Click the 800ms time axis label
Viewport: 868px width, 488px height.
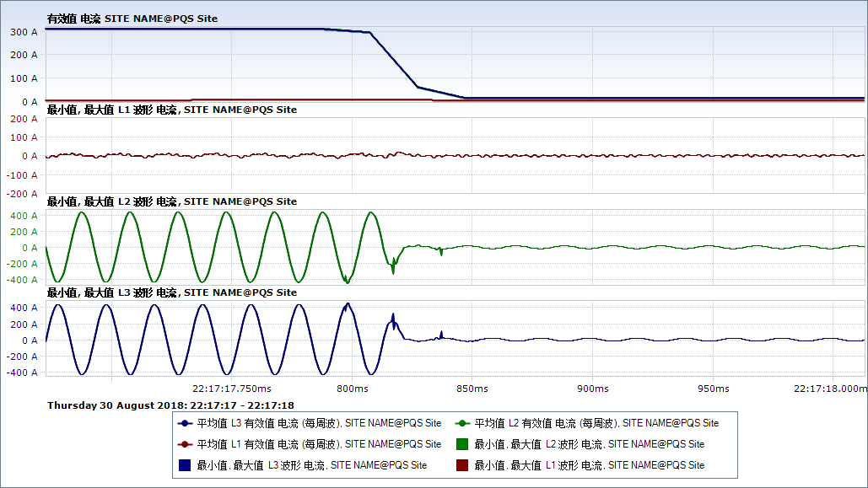(x=352, y=389)
